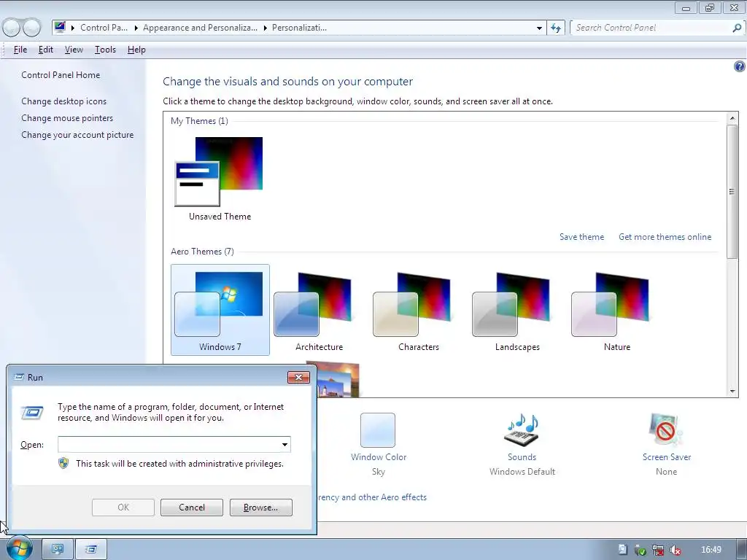Open the Edit menu

coord(46,50)
